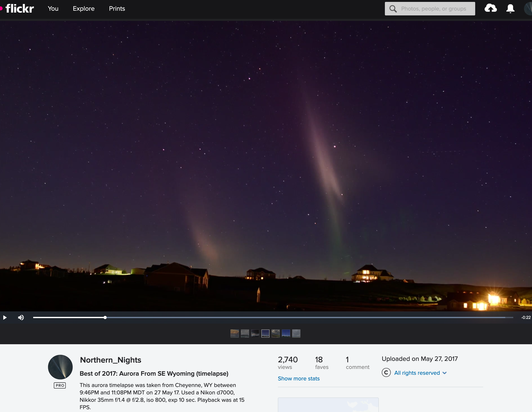Open the account avatar in top bar
532x412 pixels.
click(528, 8)
